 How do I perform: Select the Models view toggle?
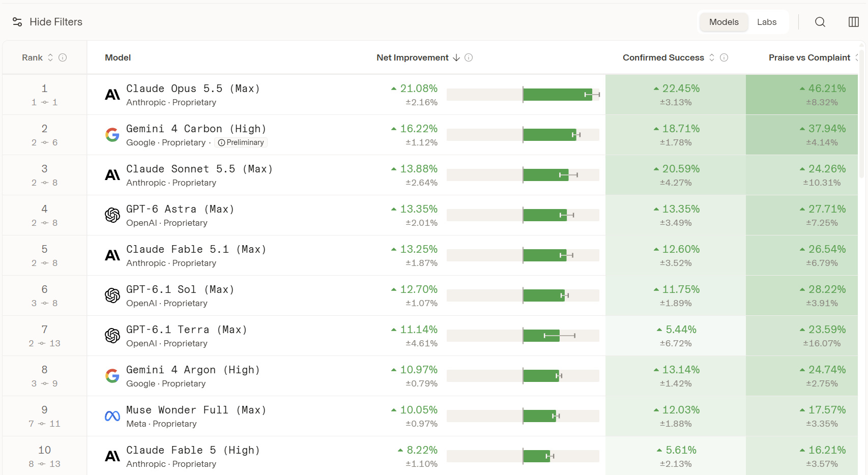point(724,22)
